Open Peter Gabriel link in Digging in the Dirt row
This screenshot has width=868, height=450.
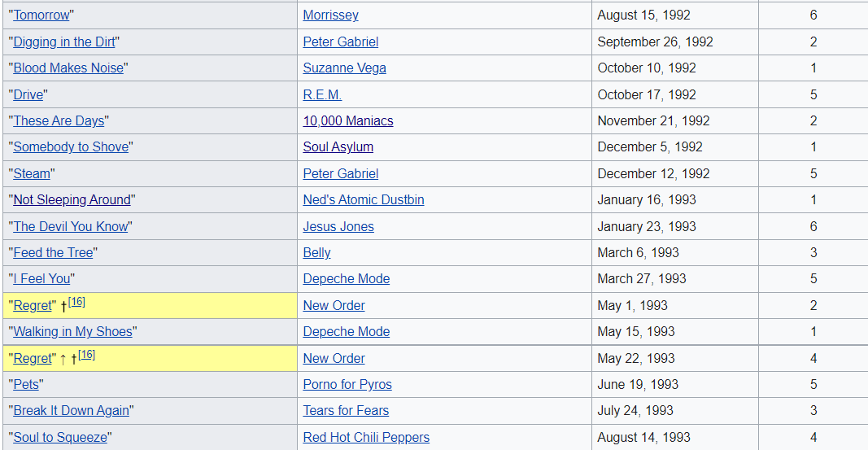(x=340, y=42)
